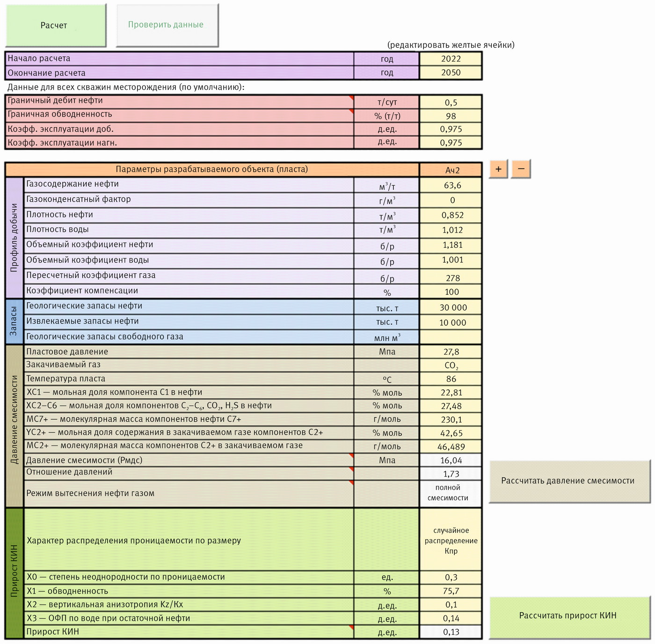Select the end year cell 2050
655x644 pixels.
coord(451,73)
